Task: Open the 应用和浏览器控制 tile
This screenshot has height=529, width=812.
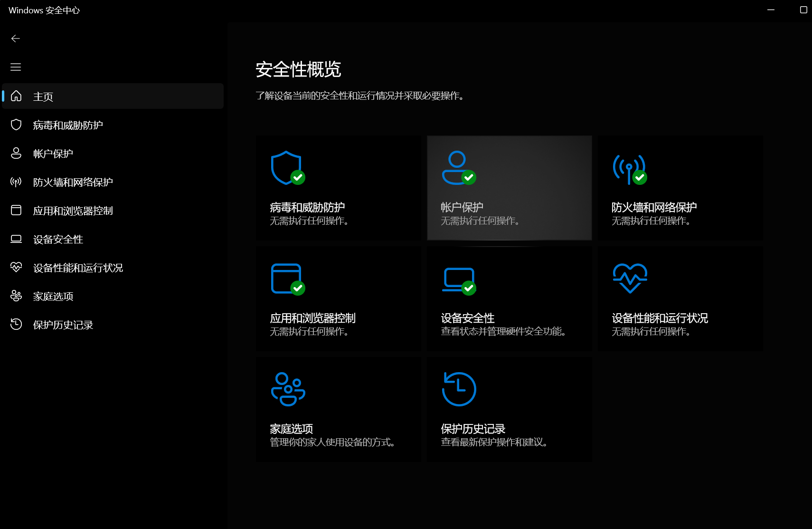Action: point(338,298)
